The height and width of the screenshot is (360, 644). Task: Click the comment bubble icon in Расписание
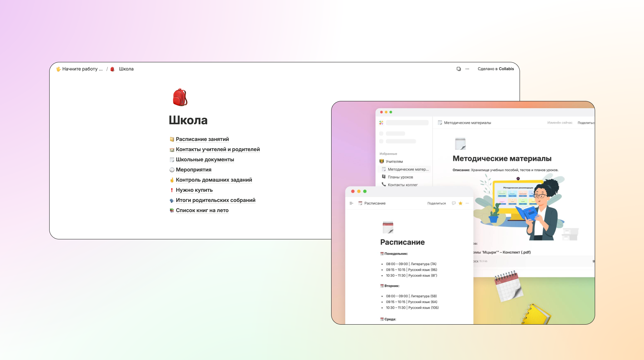pyautogui.click(x=453, y=203)
